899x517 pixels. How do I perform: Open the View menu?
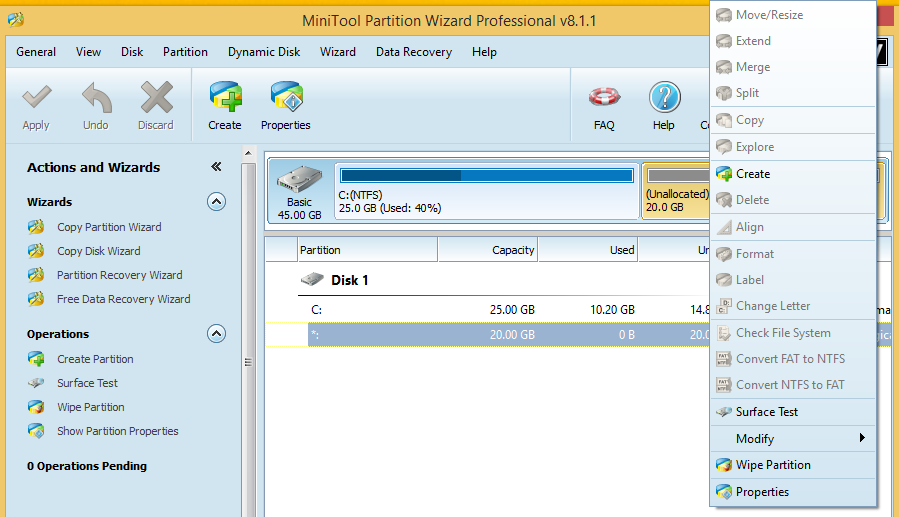(88, 52)
